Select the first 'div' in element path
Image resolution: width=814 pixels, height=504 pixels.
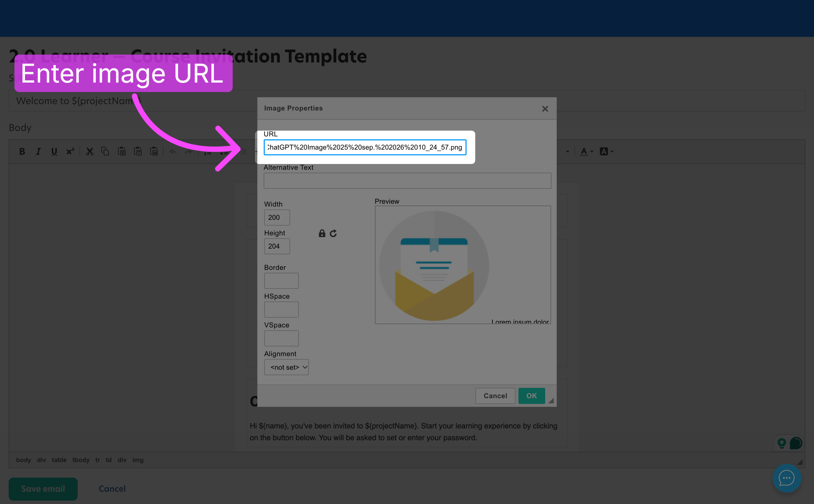(x=41, y=460)
